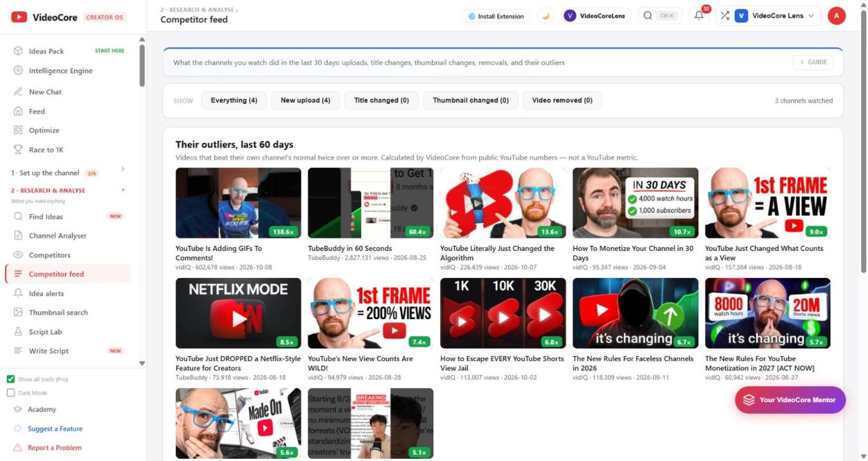Viewport: 868px width, 461px height.
Task: Open Ideas Pack cube icon
Action: coord(18,51)
